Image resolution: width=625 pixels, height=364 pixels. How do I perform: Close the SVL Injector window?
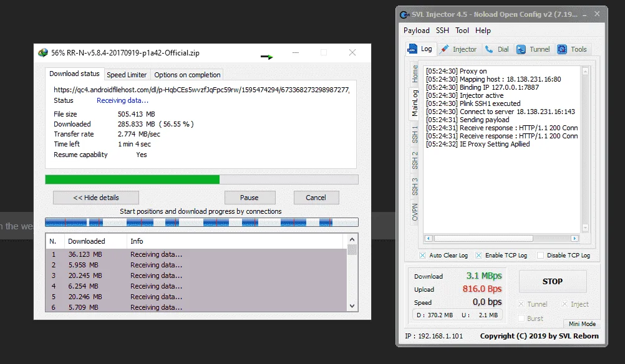pos(597,14)
